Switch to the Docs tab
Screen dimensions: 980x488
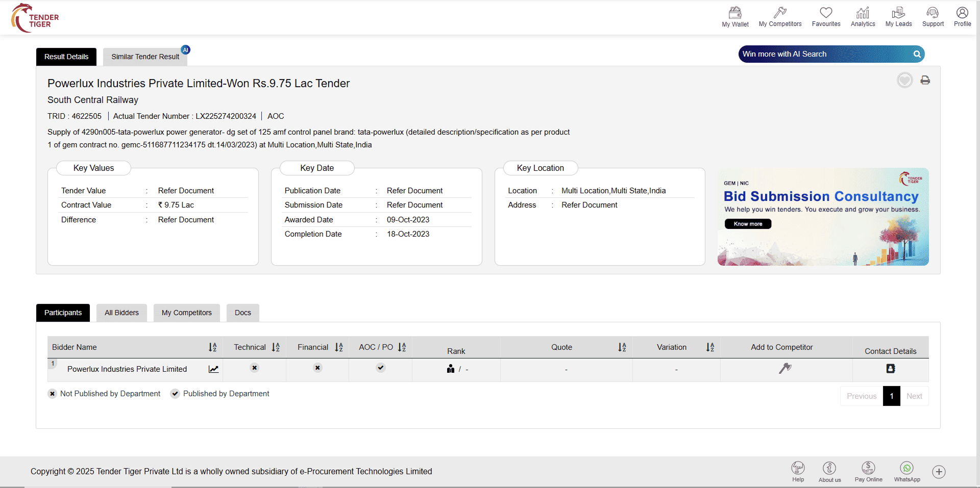click(x=242, y=313)
